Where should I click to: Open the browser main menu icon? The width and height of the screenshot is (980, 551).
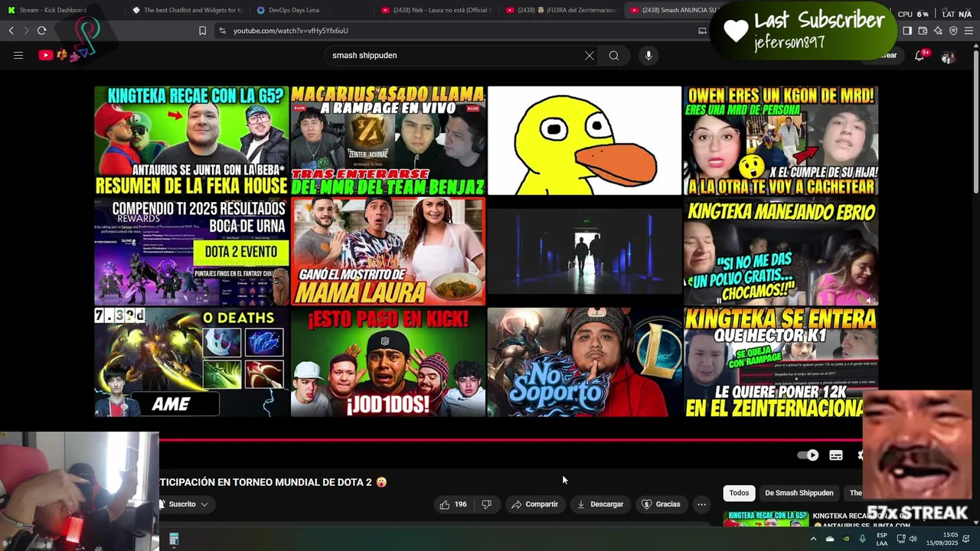(969, 31)
